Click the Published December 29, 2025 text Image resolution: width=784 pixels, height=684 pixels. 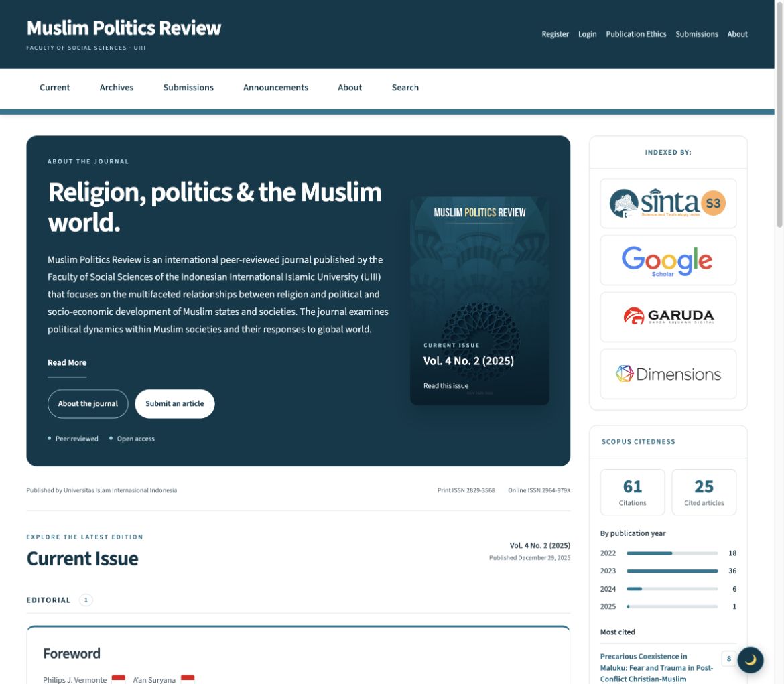[529, 558]
